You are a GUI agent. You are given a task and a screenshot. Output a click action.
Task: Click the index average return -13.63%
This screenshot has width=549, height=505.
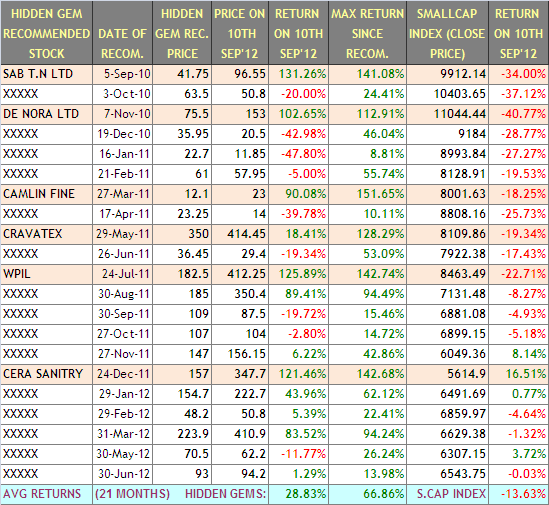point(519,494)
